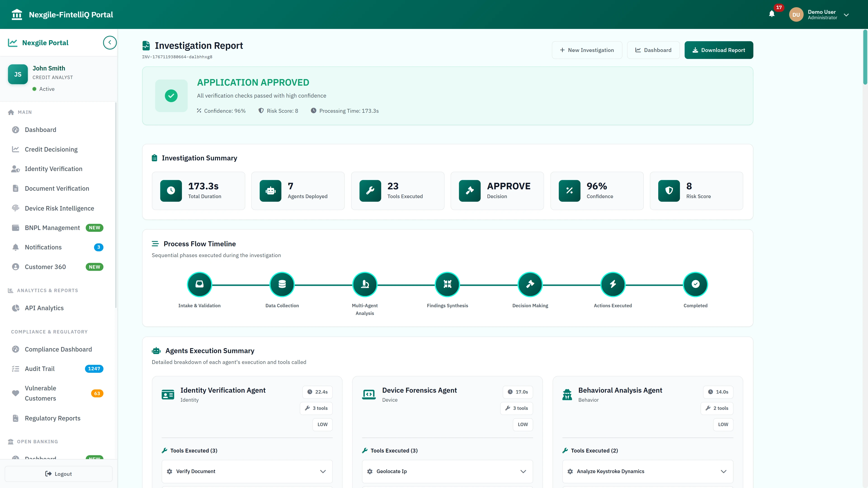
Task: Click the Device Risk Intelligence fingerprint icon
Action: [x=16, y=208]
